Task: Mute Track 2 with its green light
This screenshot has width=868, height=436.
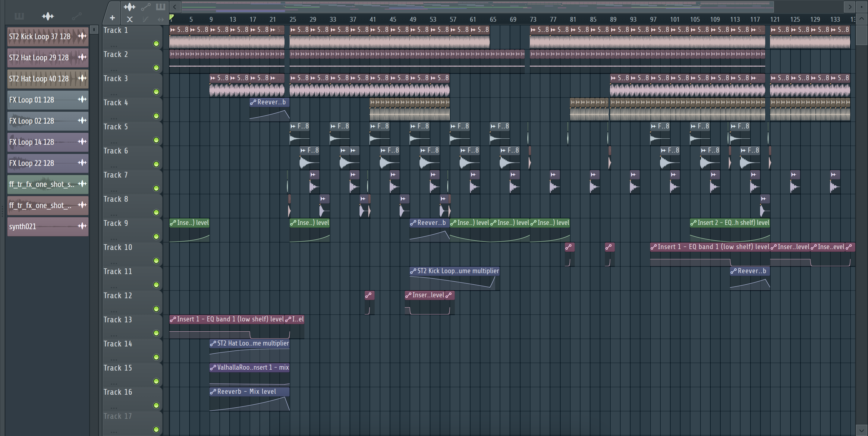Action: [156, 68]
